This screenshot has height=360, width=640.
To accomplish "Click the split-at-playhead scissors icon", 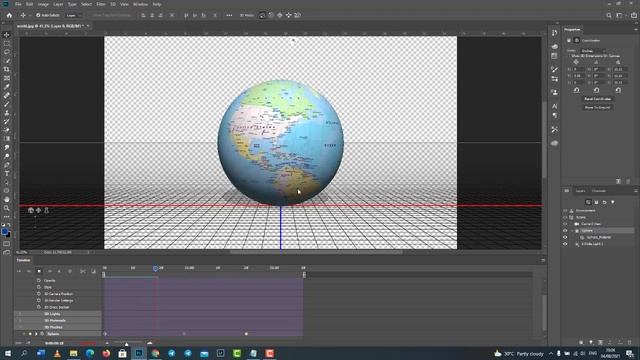I will point(83,271).
